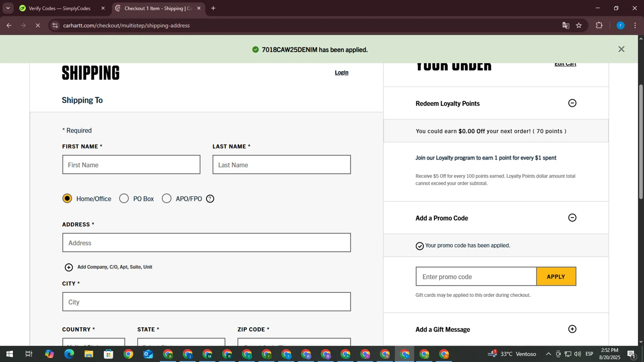Open File Explorer from the taskbar
The height and width of the screenshot is (362, 644).
click(89, 354)
